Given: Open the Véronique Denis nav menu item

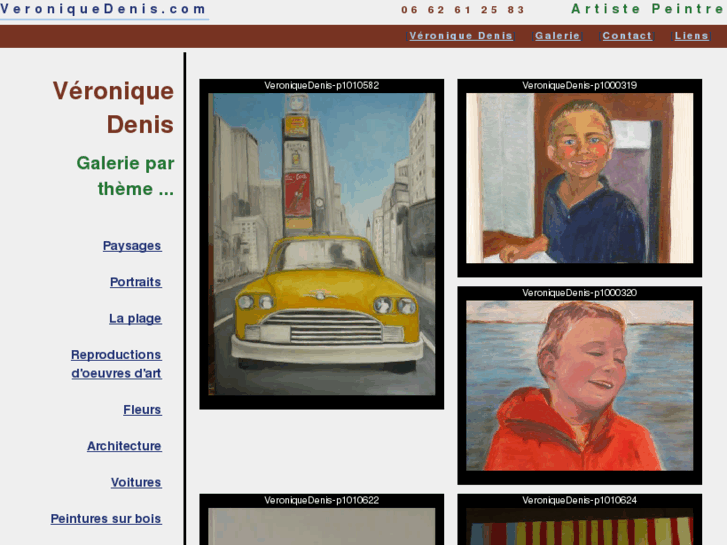Looking at the screenshot, I should [x=461, y=36].
